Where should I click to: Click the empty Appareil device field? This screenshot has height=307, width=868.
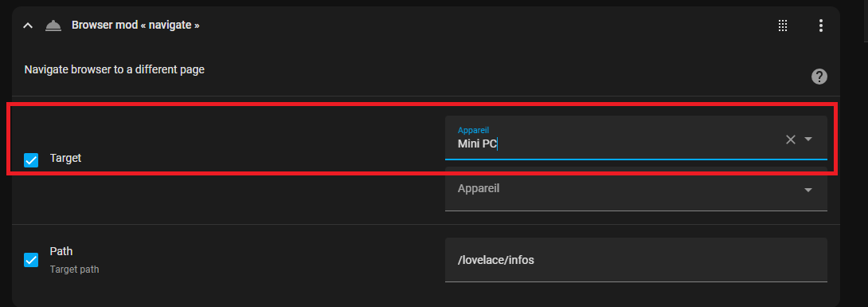click(x=636, y=189)
